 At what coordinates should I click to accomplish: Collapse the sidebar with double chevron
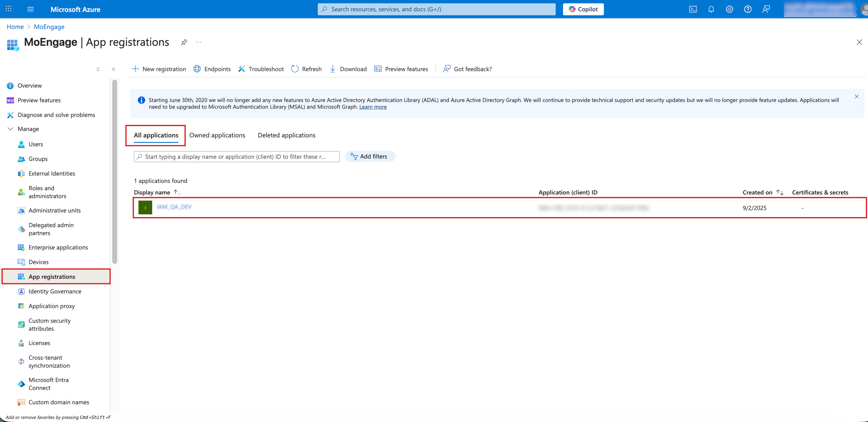(113, 69)
